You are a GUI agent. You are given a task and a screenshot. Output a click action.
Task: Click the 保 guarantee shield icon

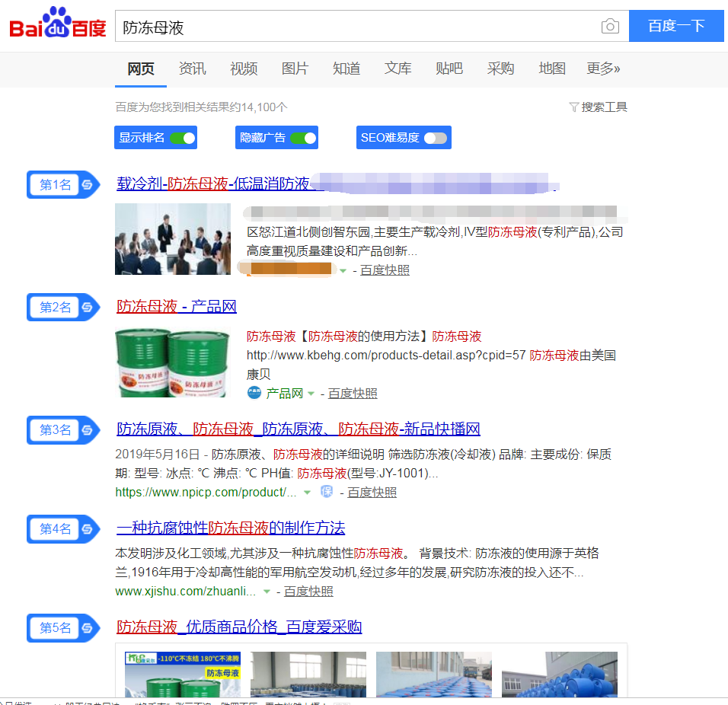327,492
